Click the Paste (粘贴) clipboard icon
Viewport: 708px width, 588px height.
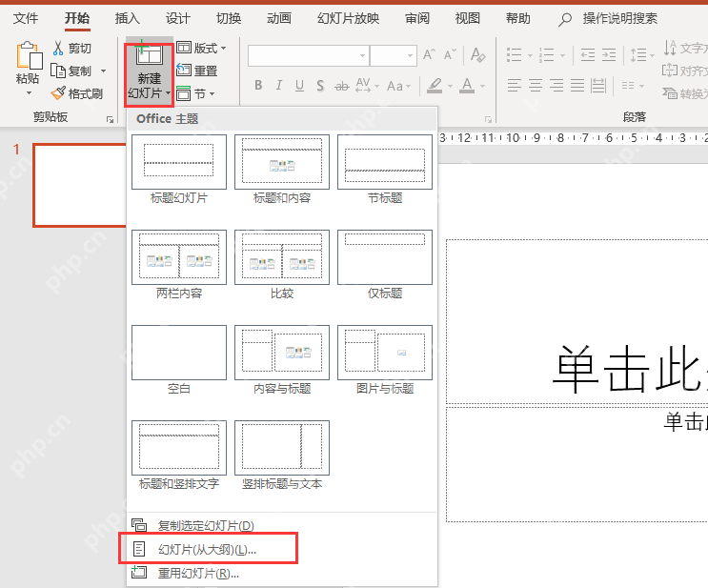[29, 55]
